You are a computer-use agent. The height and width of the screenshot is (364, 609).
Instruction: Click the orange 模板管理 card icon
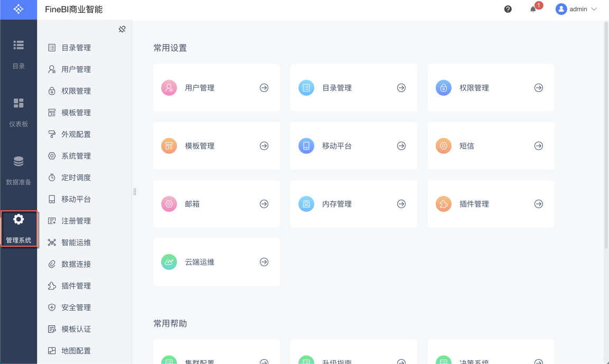coord(169,146)
